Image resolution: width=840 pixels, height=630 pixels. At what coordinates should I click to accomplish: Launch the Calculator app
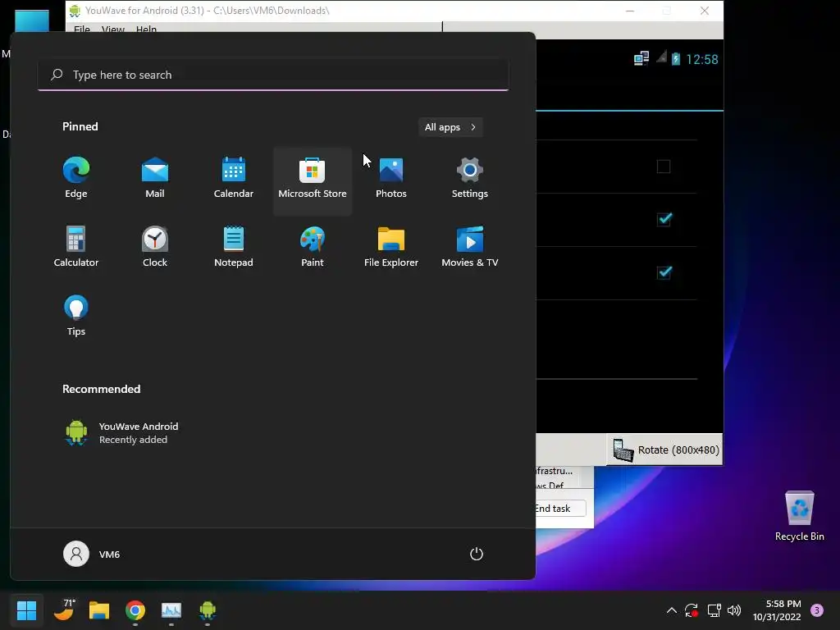[x=76, y=247]
